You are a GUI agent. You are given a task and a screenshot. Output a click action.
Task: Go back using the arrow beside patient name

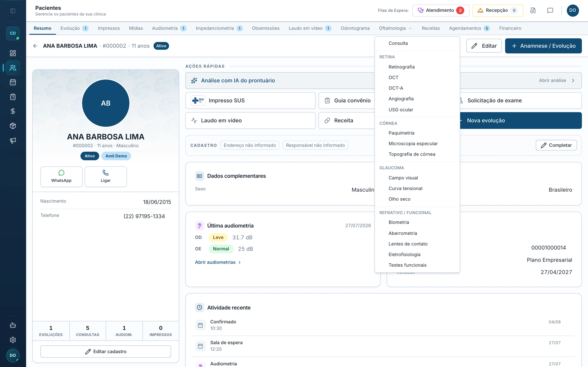(x=35, y=46)
